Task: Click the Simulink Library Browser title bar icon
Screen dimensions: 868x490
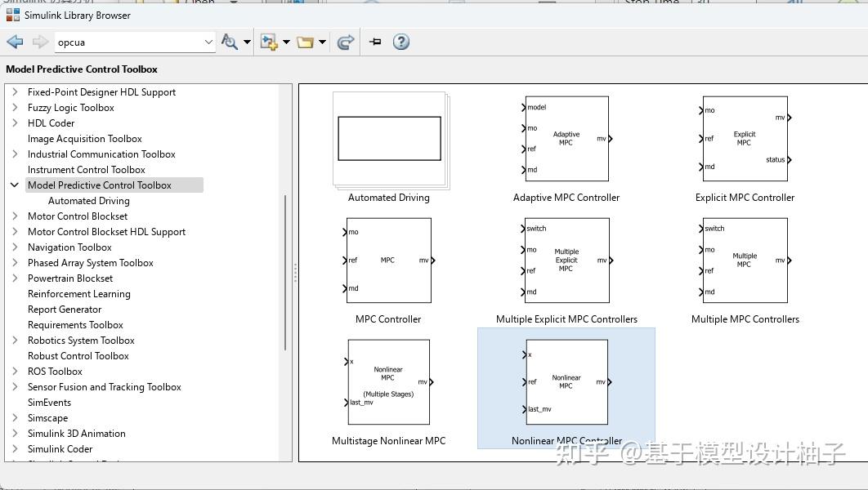Action: [x=11, y=15]
